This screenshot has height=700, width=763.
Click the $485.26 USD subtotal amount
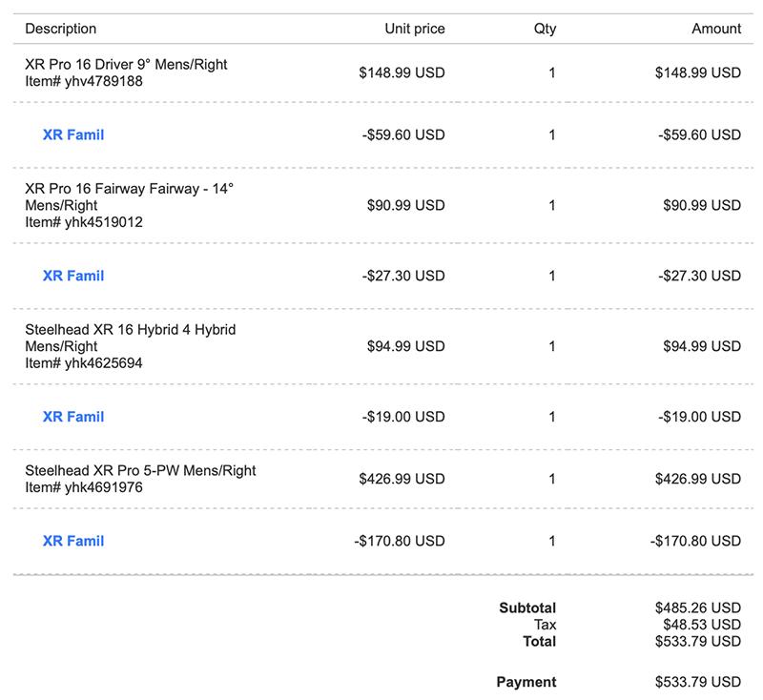(x=697, y=607)
